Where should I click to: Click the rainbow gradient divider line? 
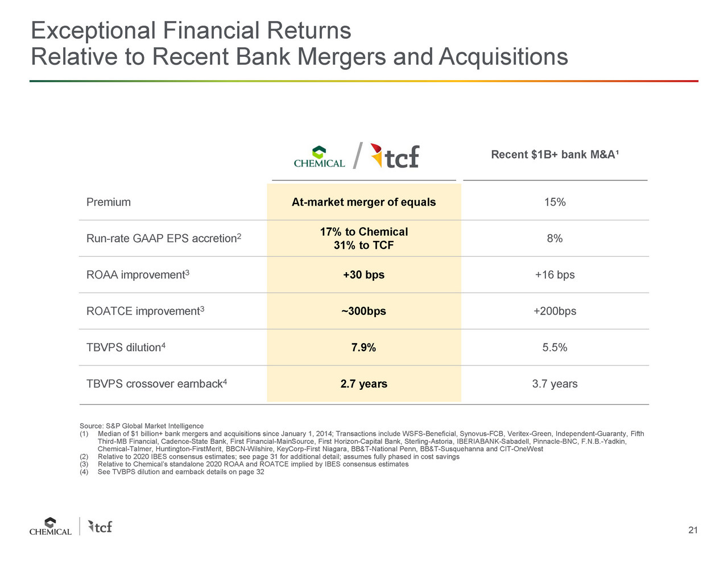tap(364, 81)
